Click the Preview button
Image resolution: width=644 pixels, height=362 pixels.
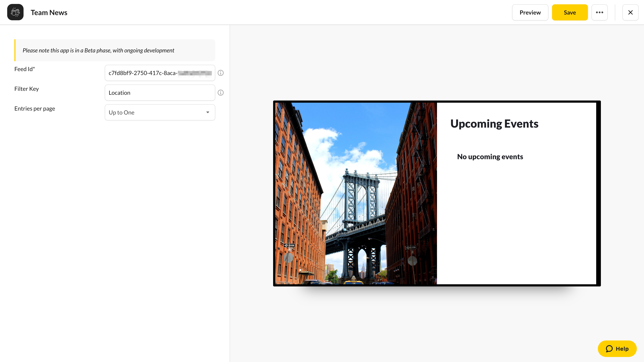(530, 12)
